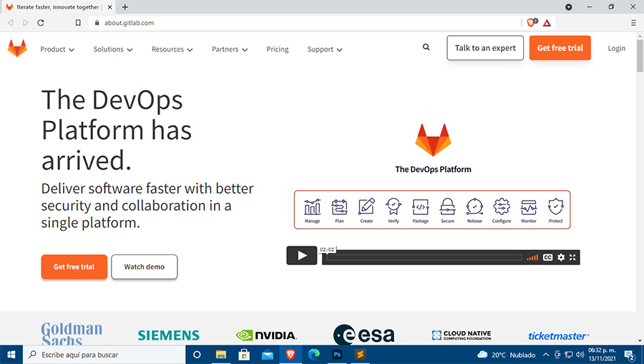644x364 pixels.
Task: Open video settings gear
Action: tap(561, 257)
